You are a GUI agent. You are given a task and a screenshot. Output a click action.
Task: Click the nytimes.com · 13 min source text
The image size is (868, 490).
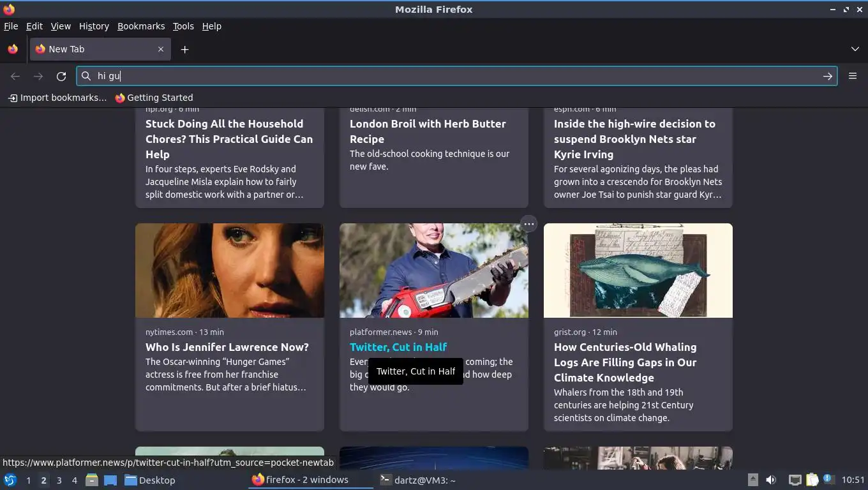(x=184, y=332)
